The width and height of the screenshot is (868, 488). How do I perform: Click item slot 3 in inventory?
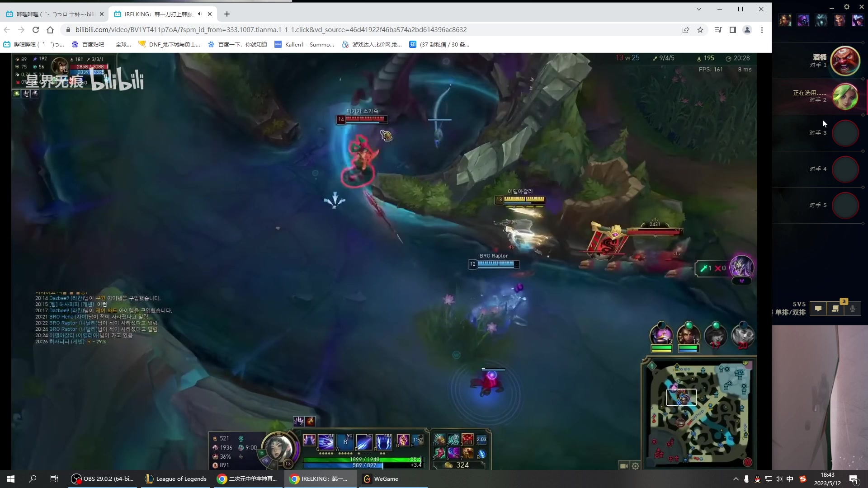point(467,439)
